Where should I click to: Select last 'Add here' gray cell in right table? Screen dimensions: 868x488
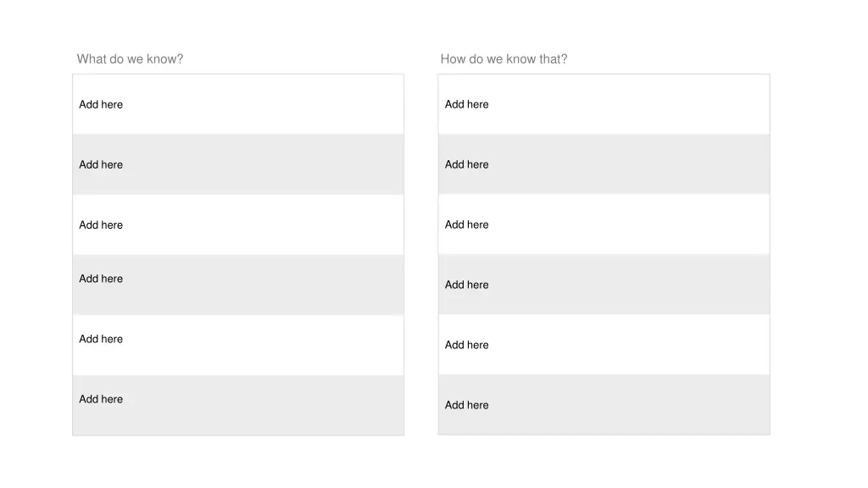click(x=604, y=404)
